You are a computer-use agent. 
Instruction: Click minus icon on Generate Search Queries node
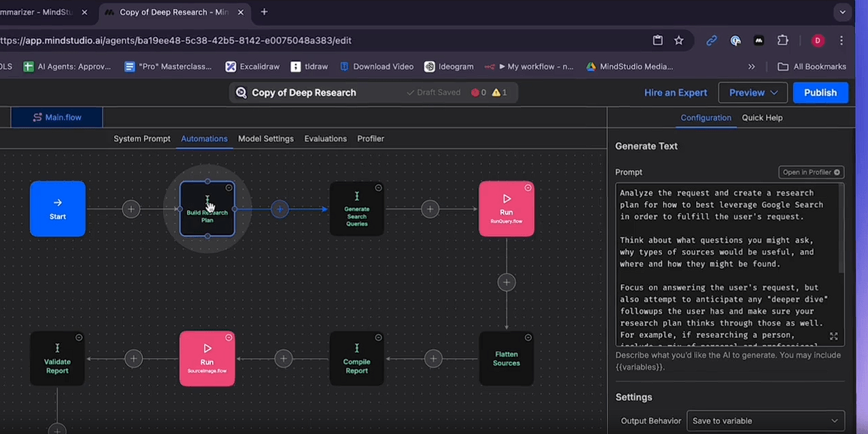point(378,187)
